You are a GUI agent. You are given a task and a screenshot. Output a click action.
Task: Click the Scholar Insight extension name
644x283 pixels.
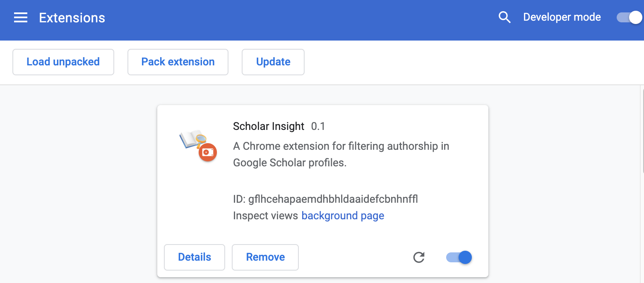click(269, 126)
